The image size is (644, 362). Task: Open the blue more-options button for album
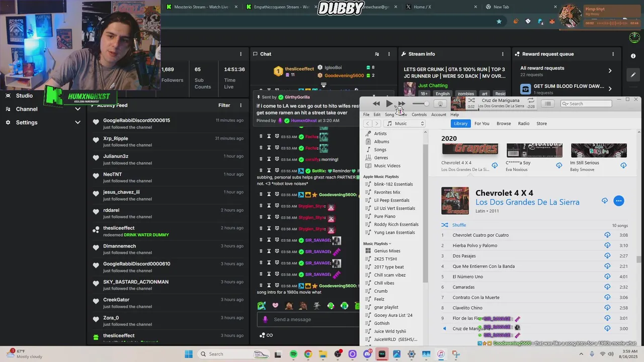click(x=619, y=201)
